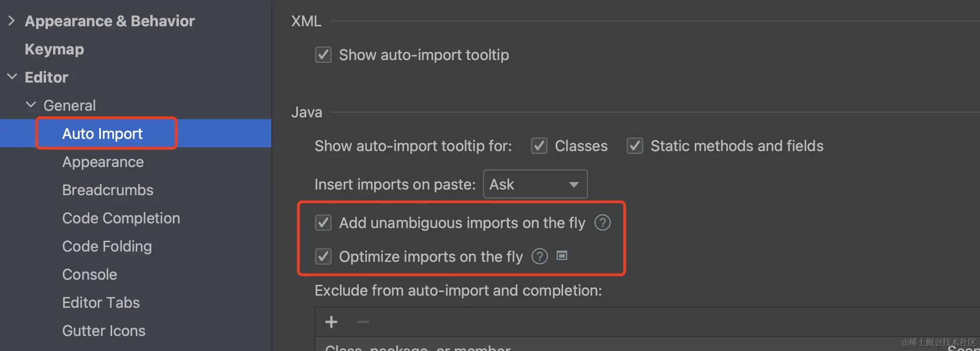Viewport: 980px width, 351px height.
Task: Open the Insert imports on paste dropdown
Action: pyautogui.click(x=535, y=184)
